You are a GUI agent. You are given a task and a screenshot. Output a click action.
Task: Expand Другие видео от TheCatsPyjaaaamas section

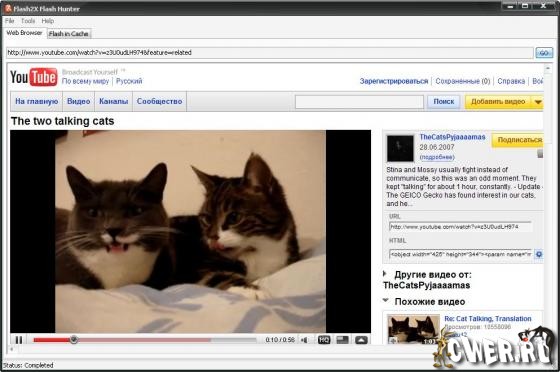385,274
